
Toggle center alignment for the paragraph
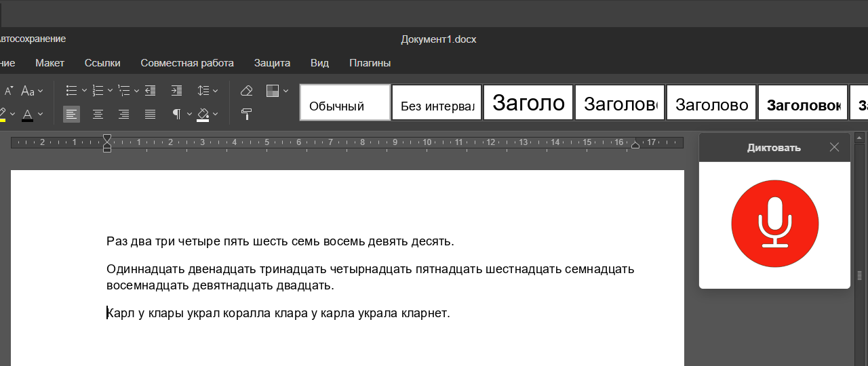[x=98, y=114]
